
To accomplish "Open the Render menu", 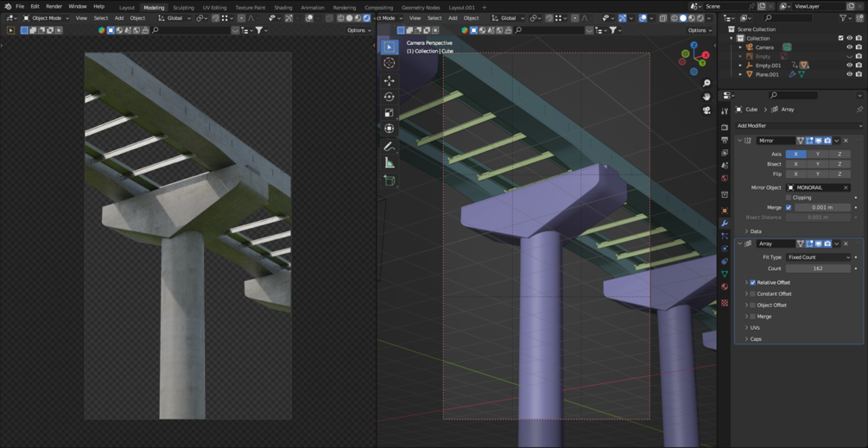I will click(54, 6).
